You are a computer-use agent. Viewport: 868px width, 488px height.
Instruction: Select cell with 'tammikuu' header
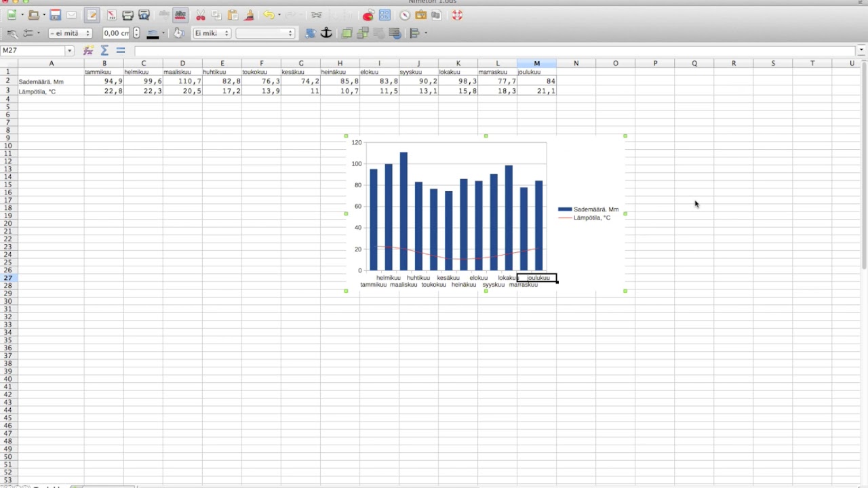pyautogui.click(x=104, y=72)
